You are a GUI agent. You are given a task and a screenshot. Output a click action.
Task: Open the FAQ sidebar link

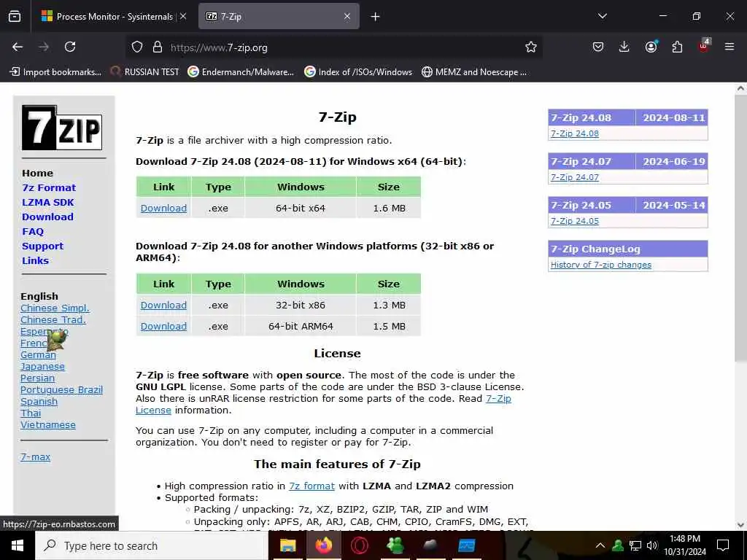tap(33, 231)
